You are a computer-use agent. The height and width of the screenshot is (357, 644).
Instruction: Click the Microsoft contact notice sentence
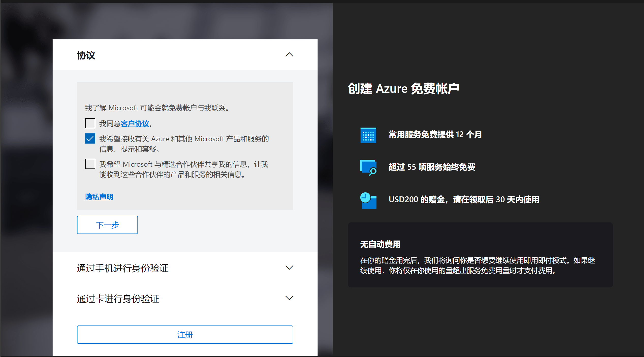pyautogui.click(x=158, y=108)
